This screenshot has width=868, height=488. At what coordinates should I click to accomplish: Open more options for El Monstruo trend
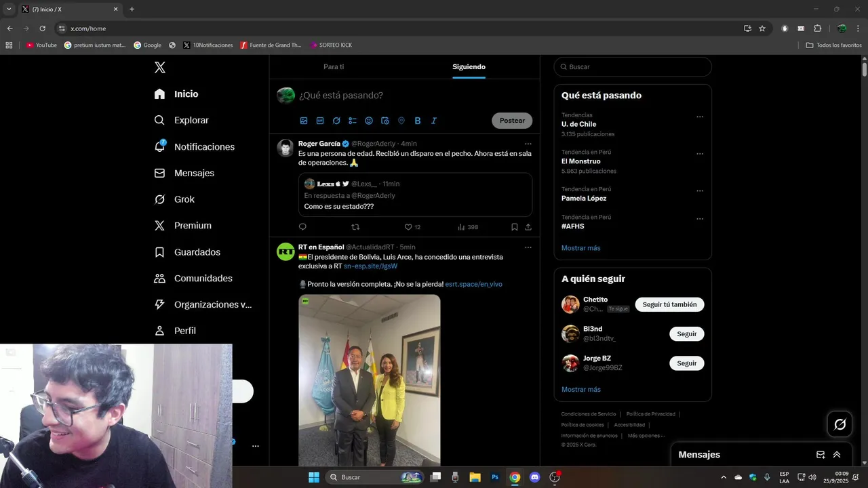click(x=700, y=154)
